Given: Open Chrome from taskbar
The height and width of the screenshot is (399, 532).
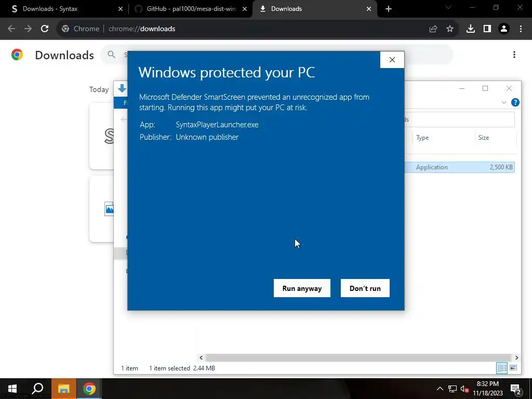Looking at the screenshot, I should [89, 389].
